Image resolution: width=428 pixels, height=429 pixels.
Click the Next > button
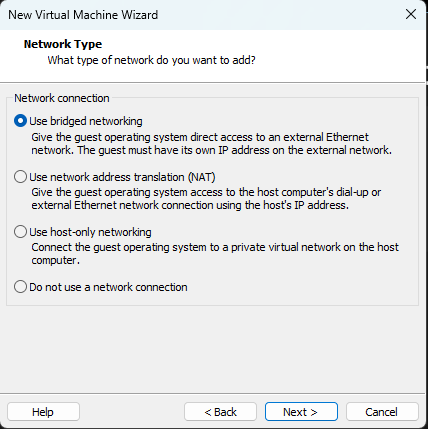301,412
